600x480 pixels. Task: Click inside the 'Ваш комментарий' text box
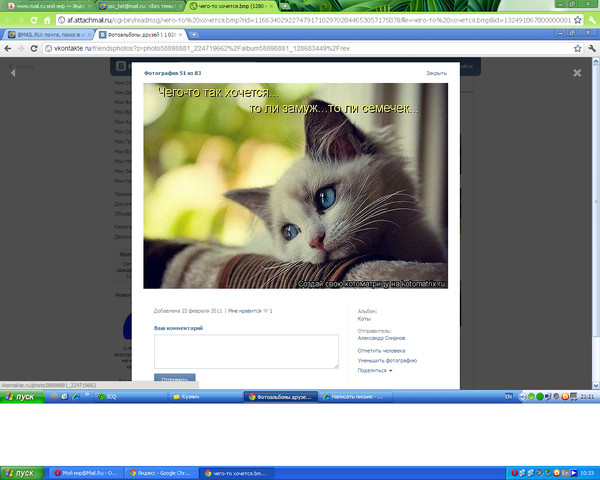[246, 351]
